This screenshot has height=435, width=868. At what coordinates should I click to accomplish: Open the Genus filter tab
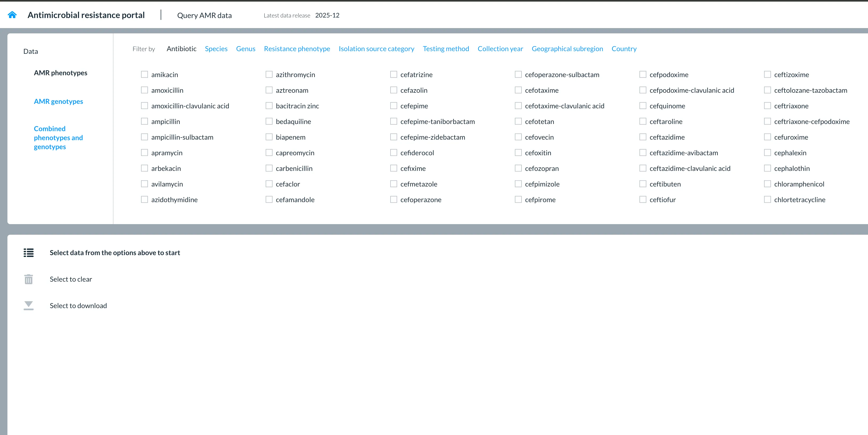246,49
